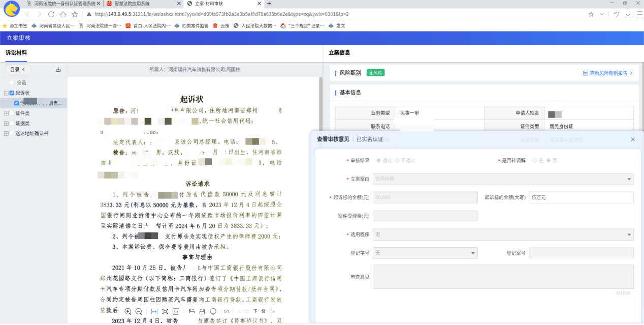
Task: Click the browser address bar URL
Action: pyautogui.click(x=221, y=14)
